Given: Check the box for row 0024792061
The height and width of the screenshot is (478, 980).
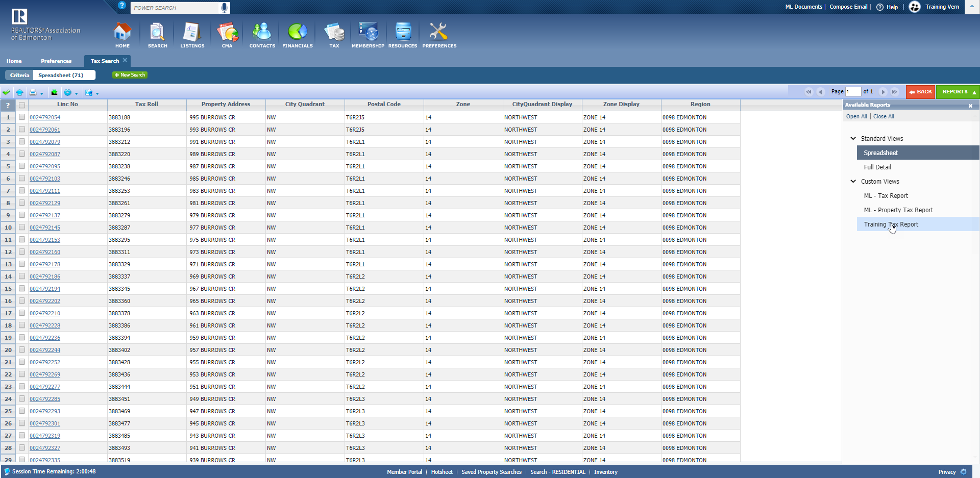Looking at the screenshot, I should 22,129.
